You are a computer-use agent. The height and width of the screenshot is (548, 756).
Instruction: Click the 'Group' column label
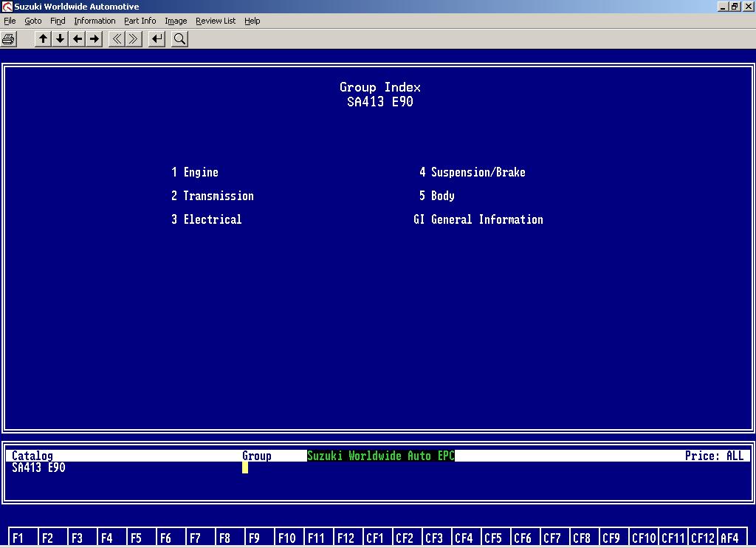pyautogui.click(x=256, y=456)
